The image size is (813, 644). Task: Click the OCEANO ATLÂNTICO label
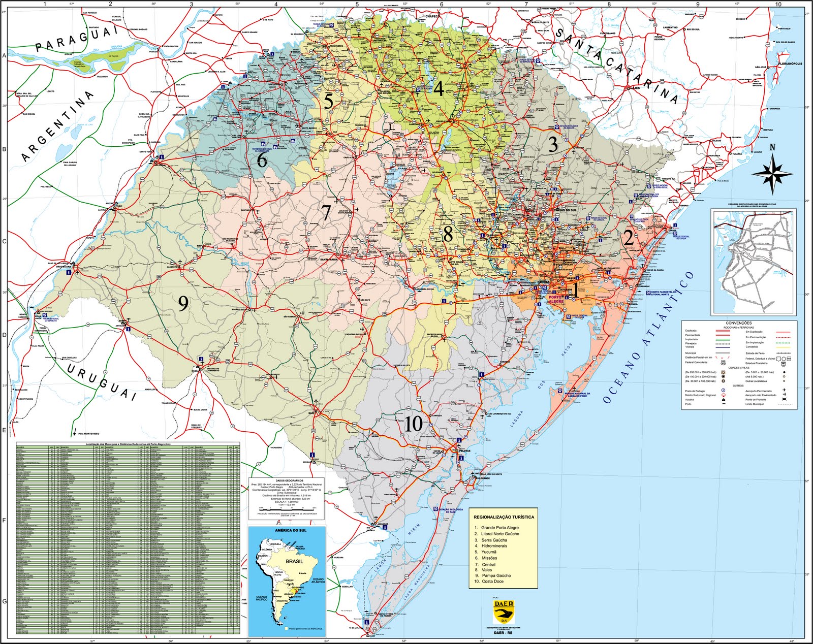(x=648, y=338)
